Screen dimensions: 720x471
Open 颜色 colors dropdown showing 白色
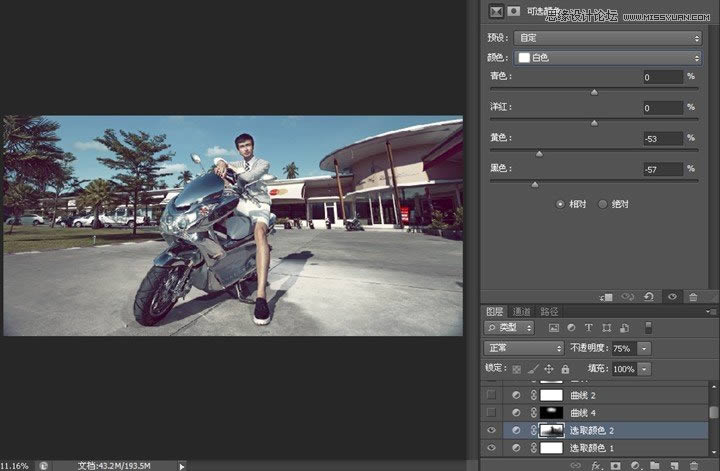coord(608,58)
